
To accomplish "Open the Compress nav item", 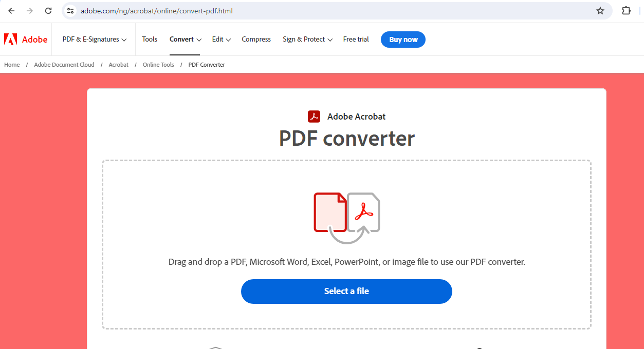I will tap(256, 40).
